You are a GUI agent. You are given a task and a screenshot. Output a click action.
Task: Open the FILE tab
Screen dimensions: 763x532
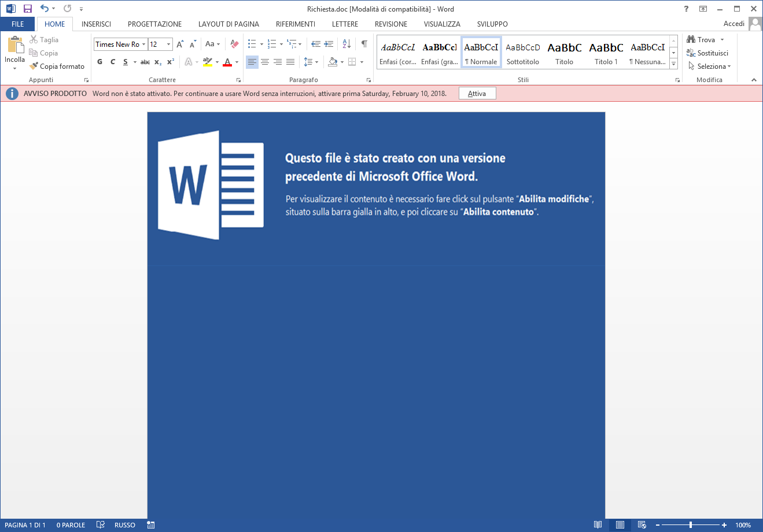[18, 24]
